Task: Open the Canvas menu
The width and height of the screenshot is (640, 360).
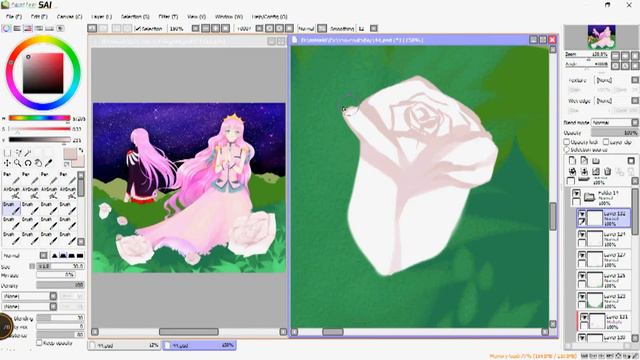Action: point(69,17)
